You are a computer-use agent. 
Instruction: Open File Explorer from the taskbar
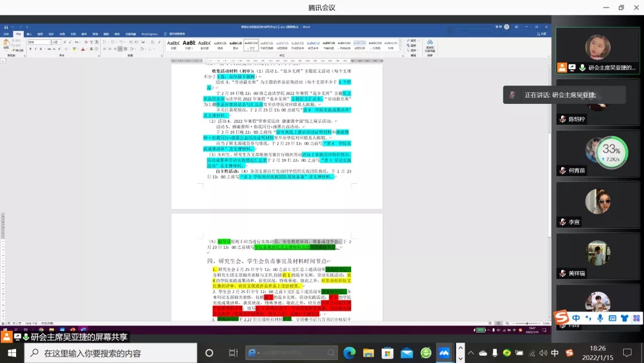click(x=369, y=353)
